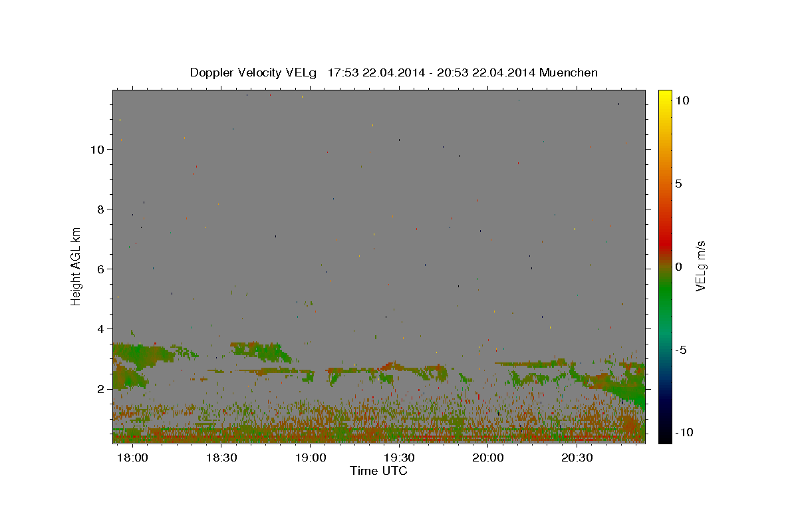Click the height tick label 2
798x532 pixels.
101,389
